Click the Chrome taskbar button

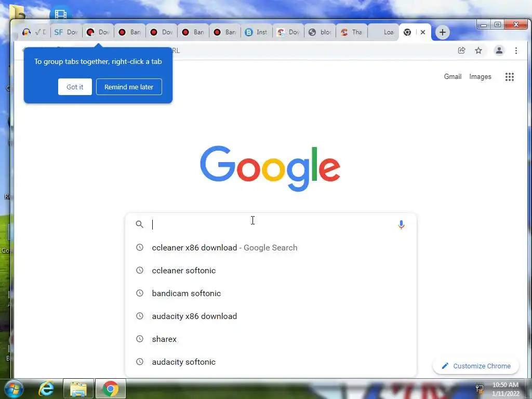pyautogui.click(x=111, y=389)
